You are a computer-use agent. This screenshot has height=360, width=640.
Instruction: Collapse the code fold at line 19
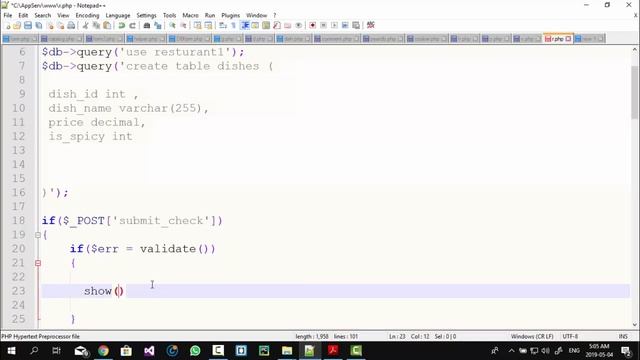[x=38, y=235]
